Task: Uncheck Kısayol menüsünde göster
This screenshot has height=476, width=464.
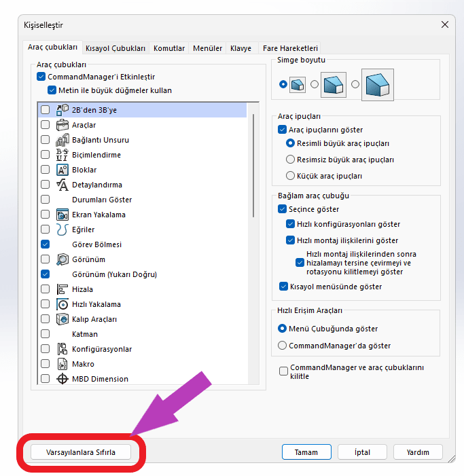Action: [283, 287]
